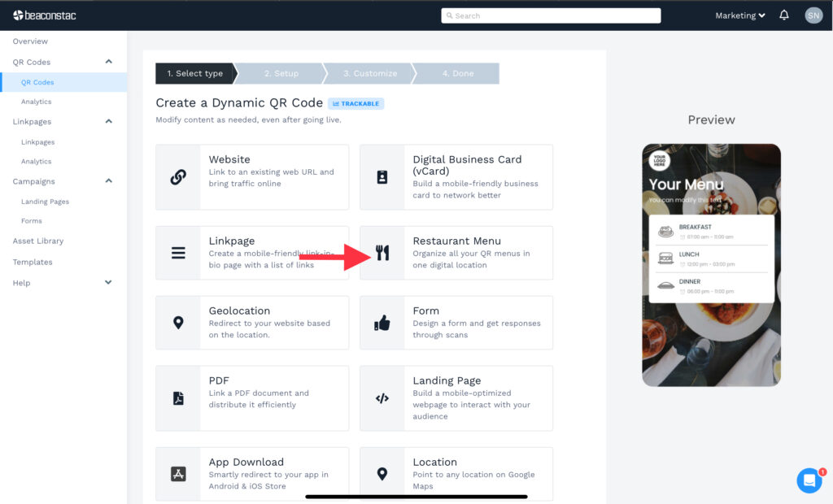Click the Digital Business Card vCard icon
833x504 pixels.
[382, 177]
